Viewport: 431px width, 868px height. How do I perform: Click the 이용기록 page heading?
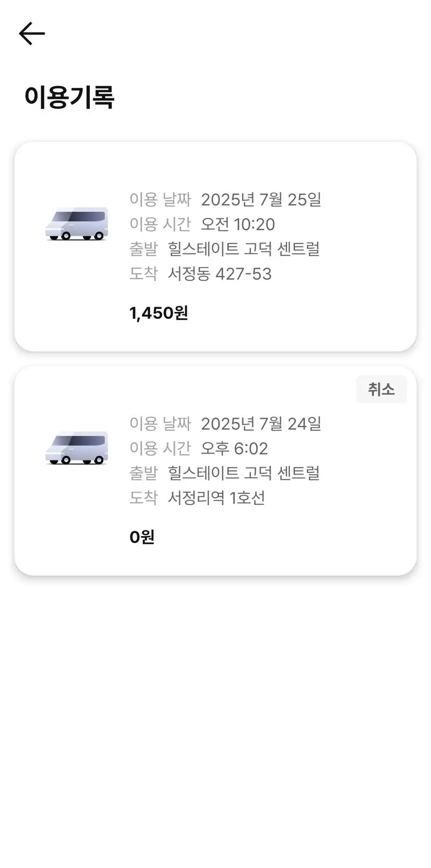pos(70,97)
